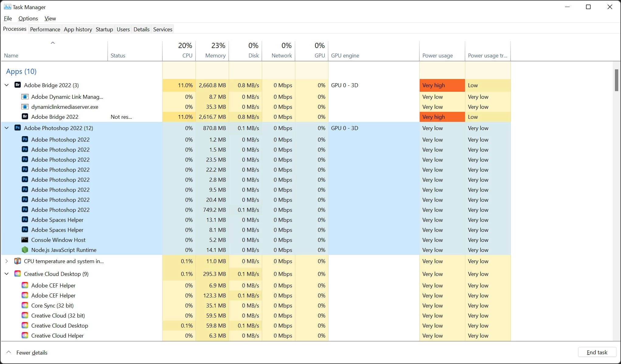Click the Adobe Bridge 2022 app icon

tap(18, 85)
